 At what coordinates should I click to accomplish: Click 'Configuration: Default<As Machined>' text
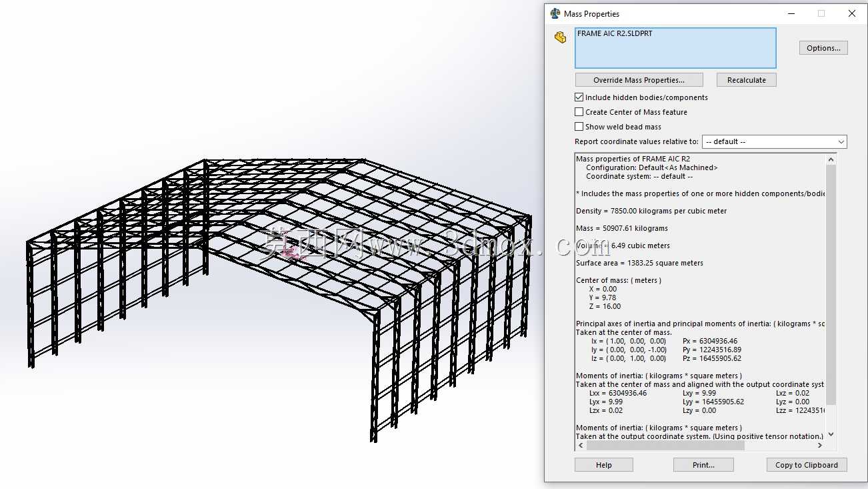pyautogui.click(x=651, y=167)
